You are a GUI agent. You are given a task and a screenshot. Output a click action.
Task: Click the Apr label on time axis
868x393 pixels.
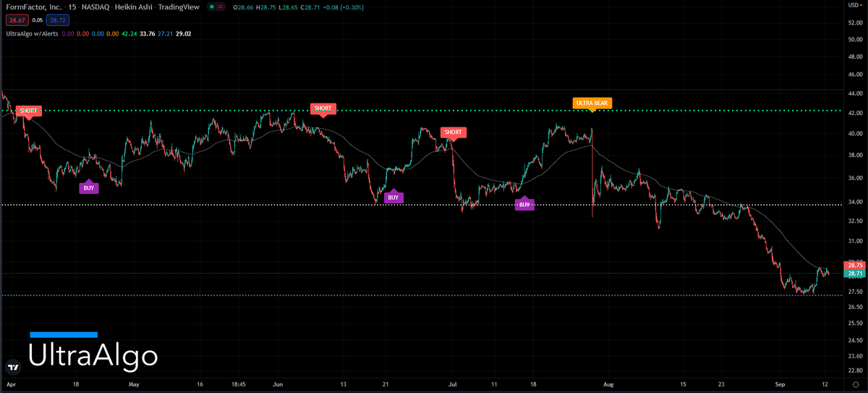tap(10, 386)
